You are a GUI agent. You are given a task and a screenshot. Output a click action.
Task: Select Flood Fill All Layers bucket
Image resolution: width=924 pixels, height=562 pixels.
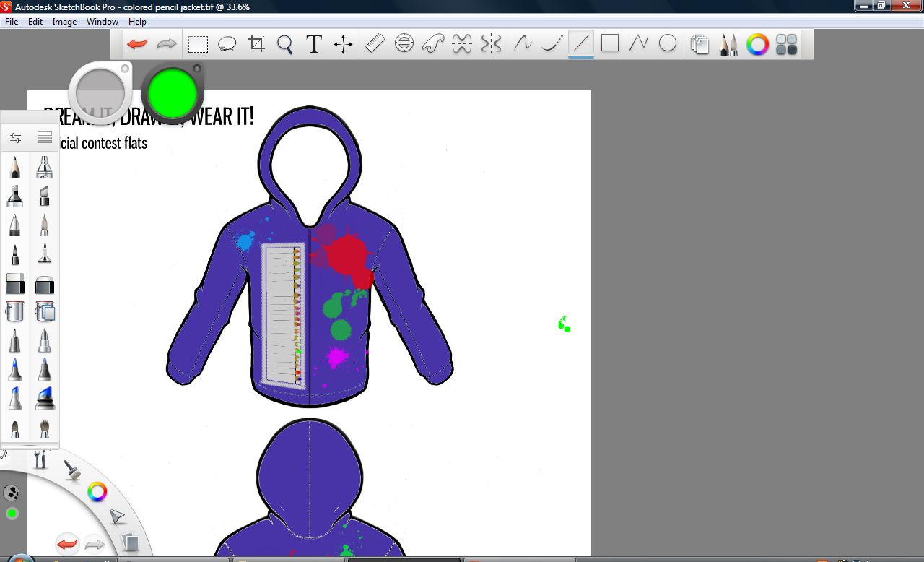[x=45, y=311]
